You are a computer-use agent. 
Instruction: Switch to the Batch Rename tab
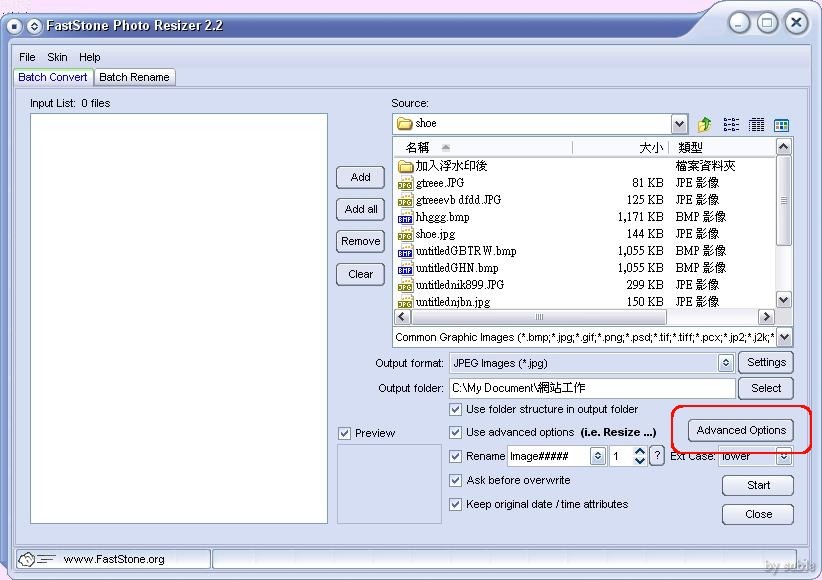coord(135,77)
